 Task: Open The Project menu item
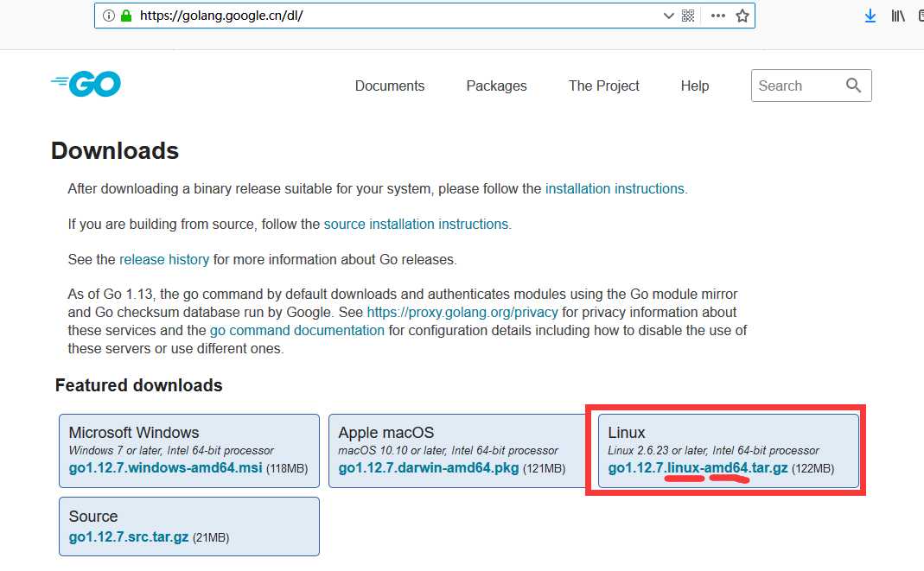604,86
